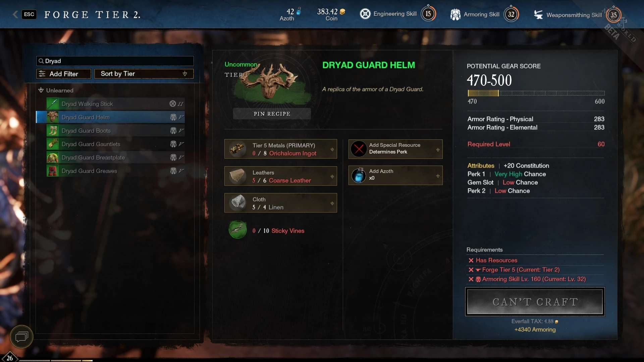Click the back arrow beside ESC

(x=15, y=14)
